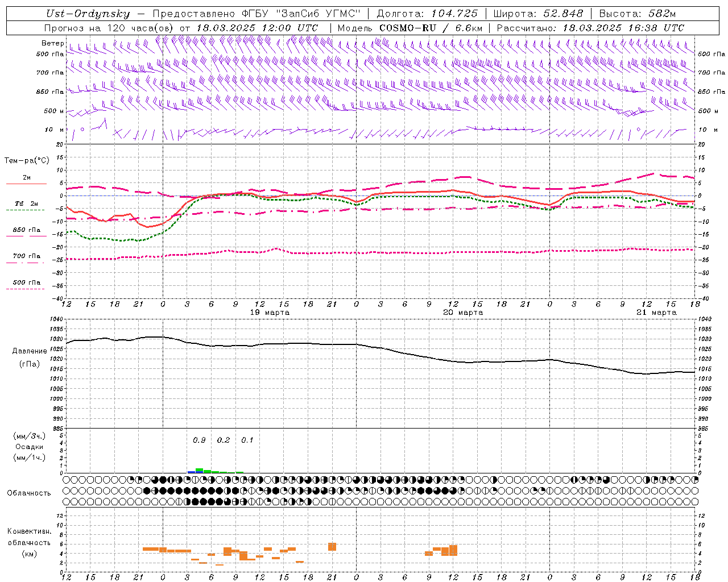Select the Долгота: 104.725 value
This screenshot has height=582, width=728.
point(427,14)
